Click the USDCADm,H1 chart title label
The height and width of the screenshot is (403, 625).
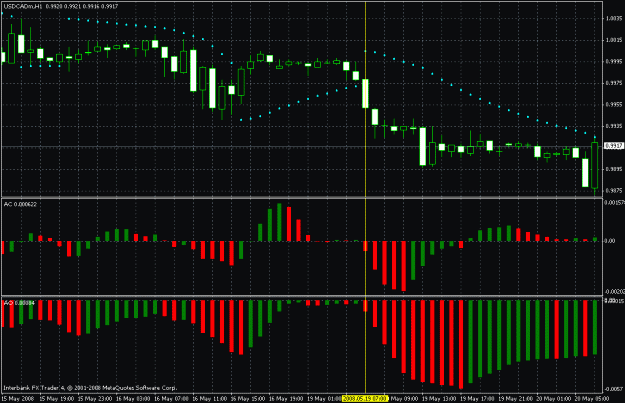[x=61, y=6]
